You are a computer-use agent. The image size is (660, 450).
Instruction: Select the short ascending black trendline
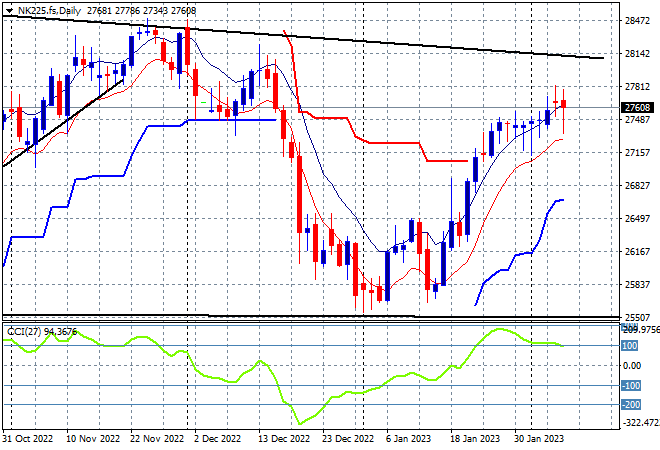(x=63, y=123)
